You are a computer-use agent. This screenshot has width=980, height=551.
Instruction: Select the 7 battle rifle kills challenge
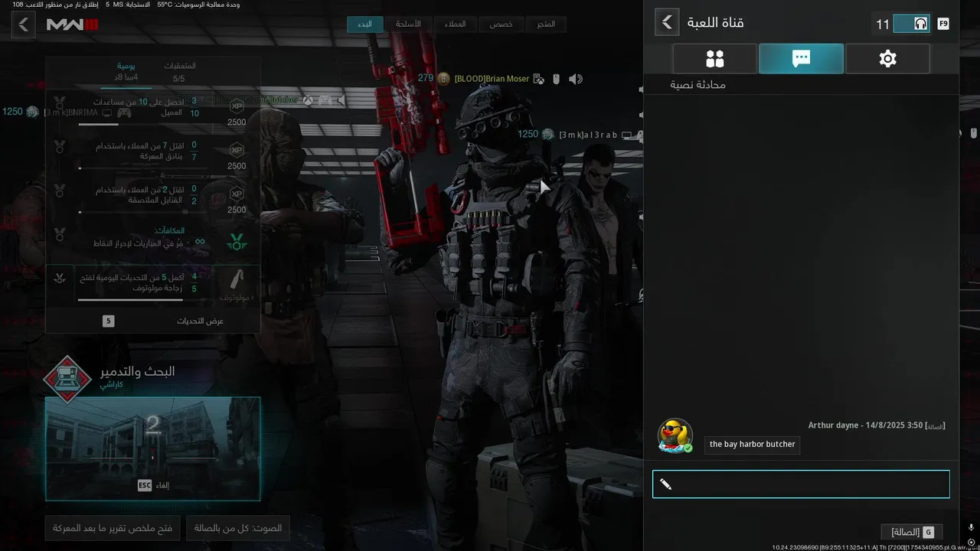click(153, 155)
